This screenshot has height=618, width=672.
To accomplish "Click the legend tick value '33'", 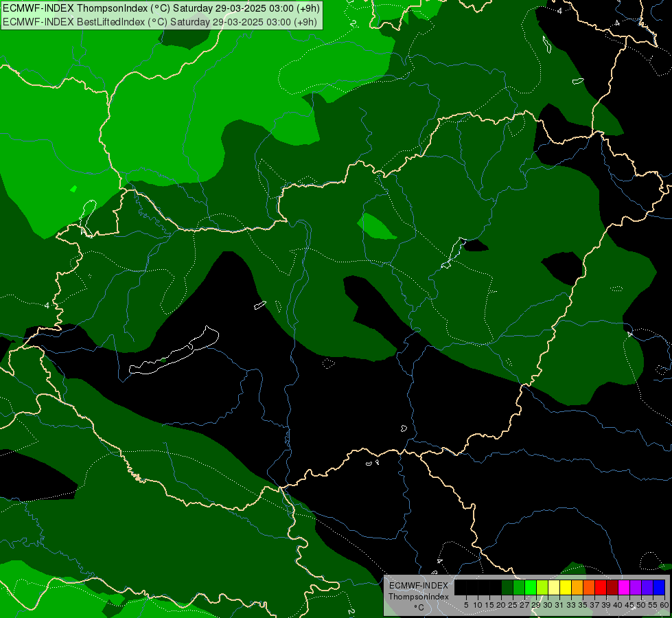I will click(571, 605).
